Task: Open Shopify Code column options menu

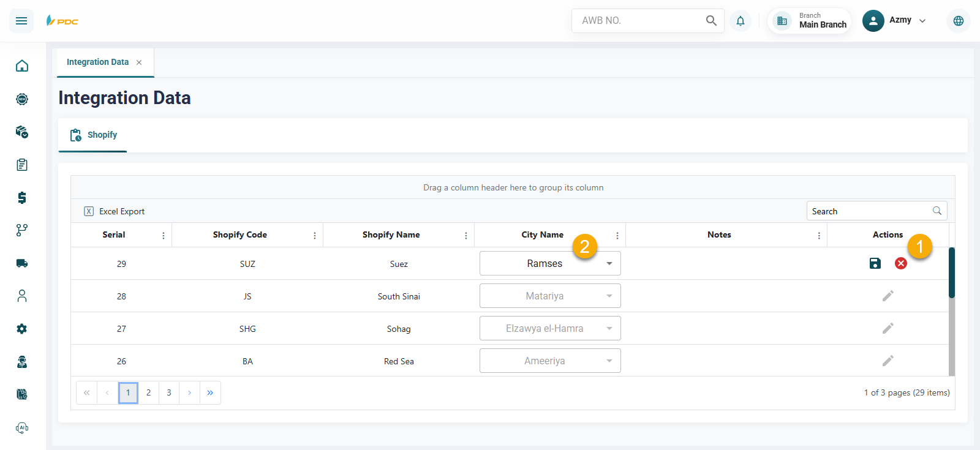Action: 315,235
